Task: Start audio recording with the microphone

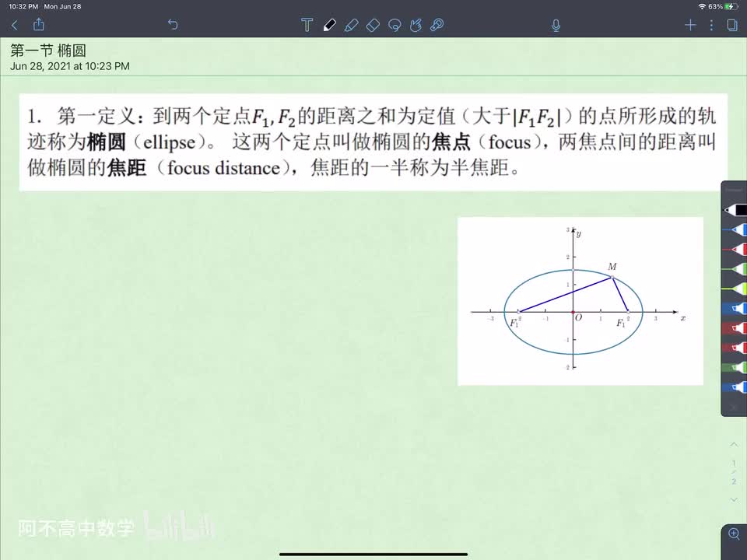Action: coord(556,25)
